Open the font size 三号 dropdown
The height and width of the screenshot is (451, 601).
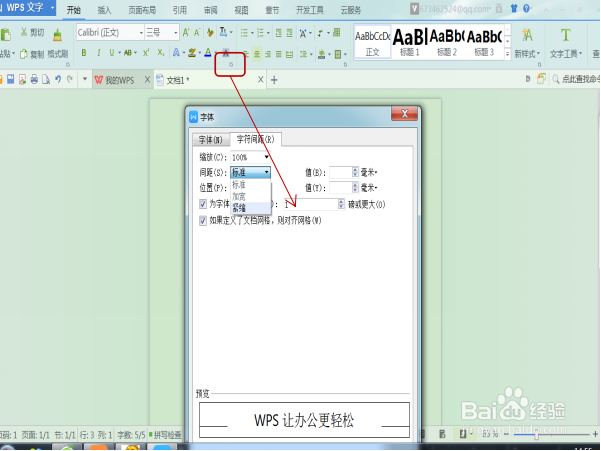[176, 33]
